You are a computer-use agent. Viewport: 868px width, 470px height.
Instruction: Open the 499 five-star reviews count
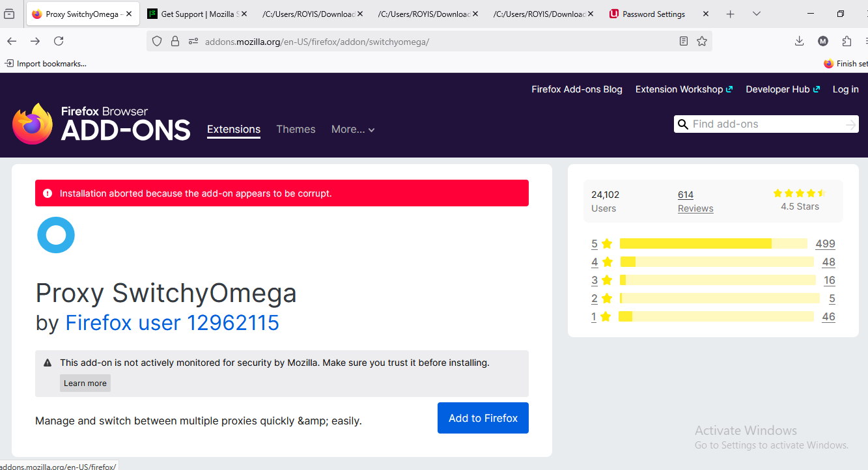pos(825,243)
